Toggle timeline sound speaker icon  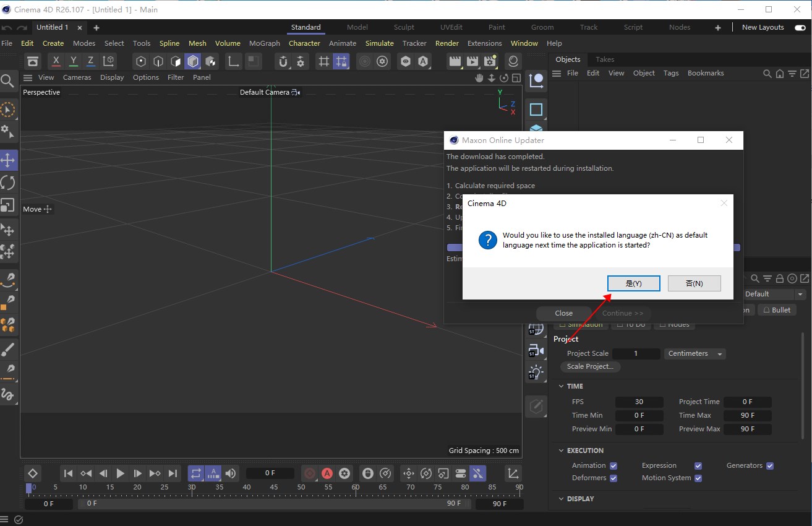pos(231,473)
